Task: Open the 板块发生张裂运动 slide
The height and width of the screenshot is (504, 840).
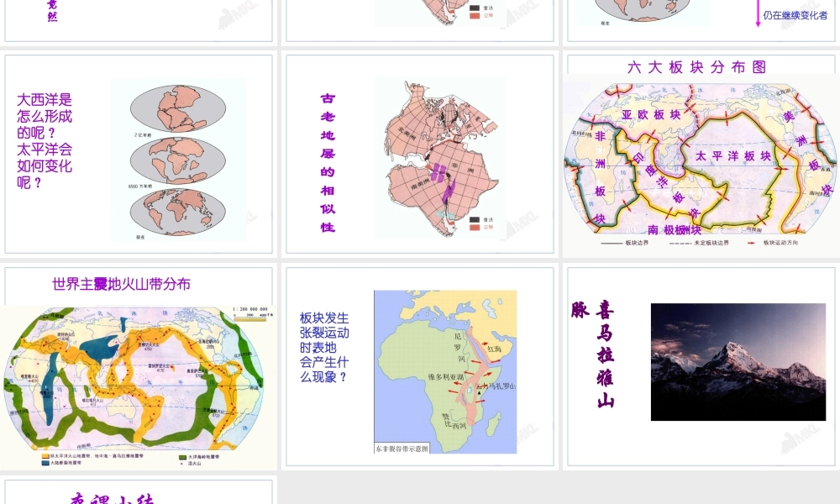Action: pyautogui.click(x=420, y=367)
